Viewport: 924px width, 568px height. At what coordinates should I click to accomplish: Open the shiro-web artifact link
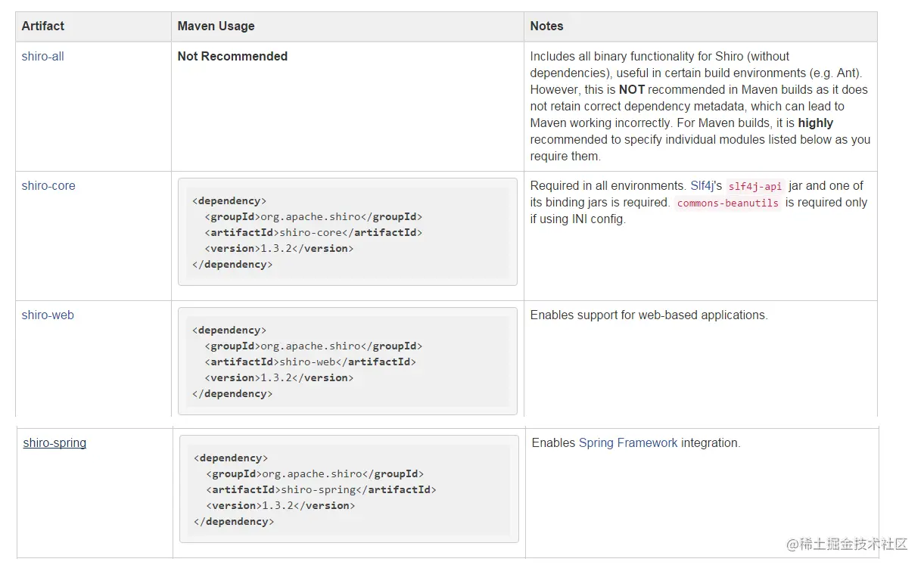(48, 315)
